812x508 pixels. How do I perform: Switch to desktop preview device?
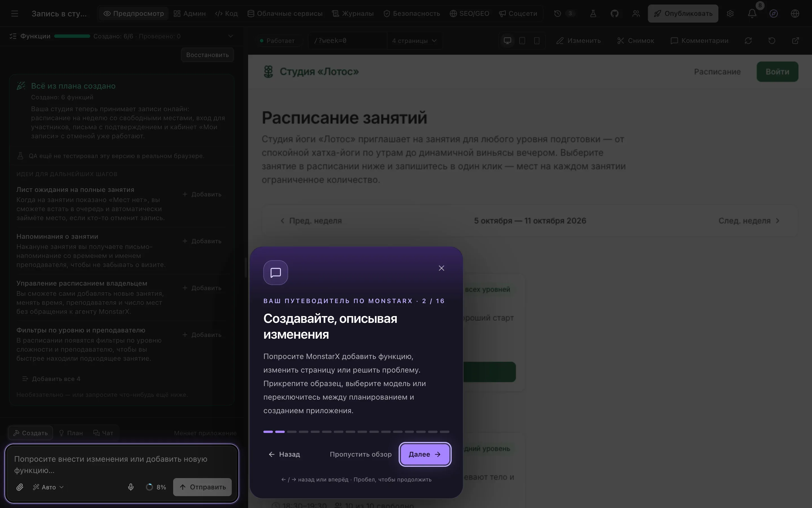click(507, 41)
